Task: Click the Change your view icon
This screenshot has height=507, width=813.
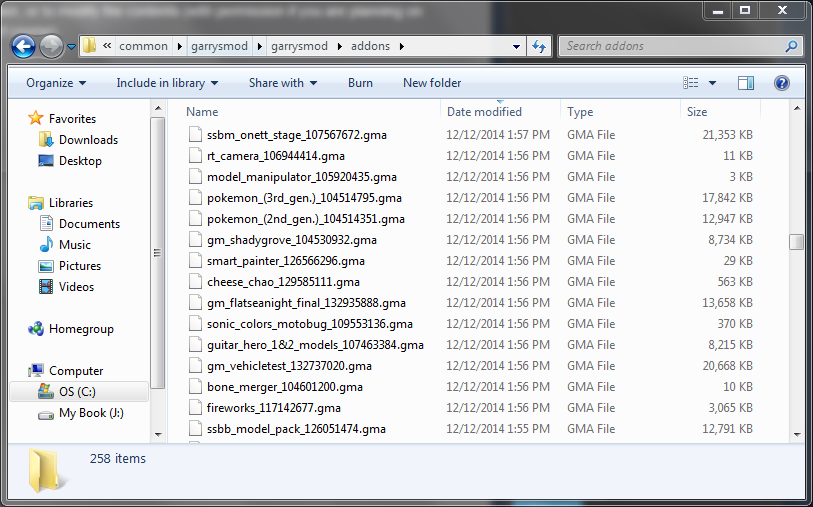Action: pyautogui.click(x=690, y=83)
